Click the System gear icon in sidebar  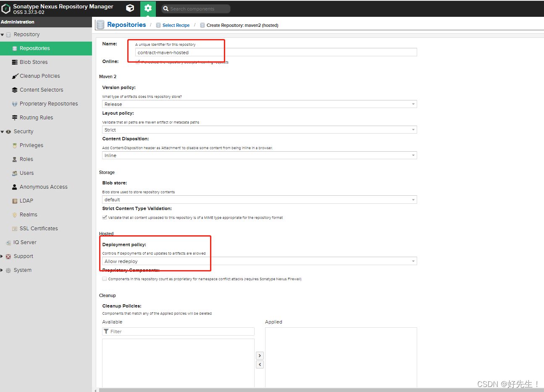click(x=8, y=270)
